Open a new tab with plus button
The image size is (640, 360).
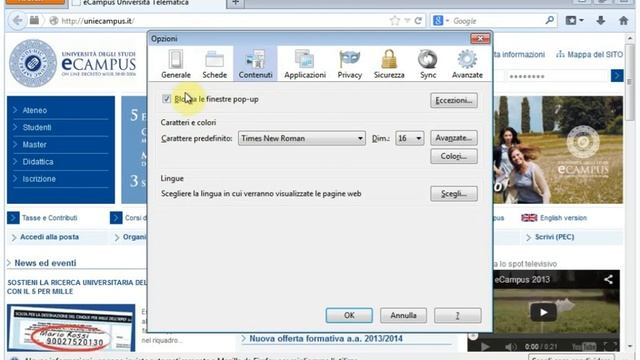click(236, 3)
